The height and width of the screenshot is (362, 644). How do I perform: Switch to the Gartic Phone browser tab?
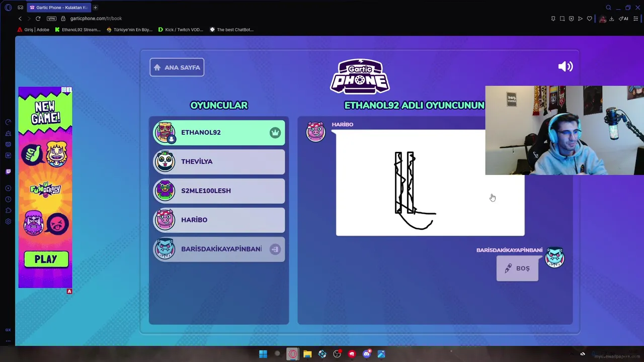(x=59, y=8)
